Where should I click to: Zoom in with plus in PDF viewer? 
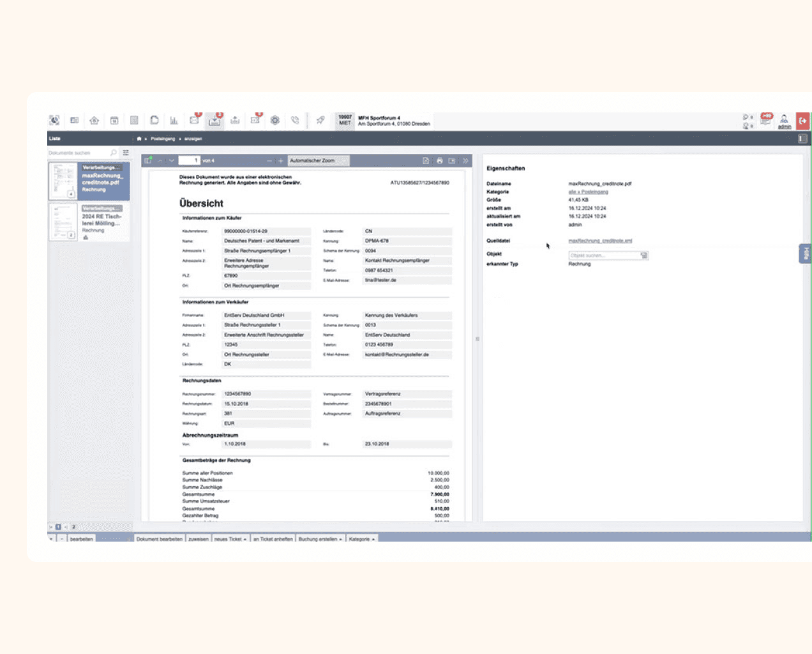click(x=280, y=160)
